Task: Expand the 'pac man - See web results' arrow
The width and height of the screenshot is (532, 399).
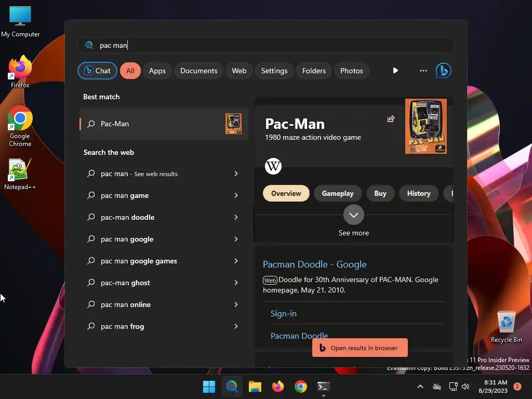Action: (236, 174)
